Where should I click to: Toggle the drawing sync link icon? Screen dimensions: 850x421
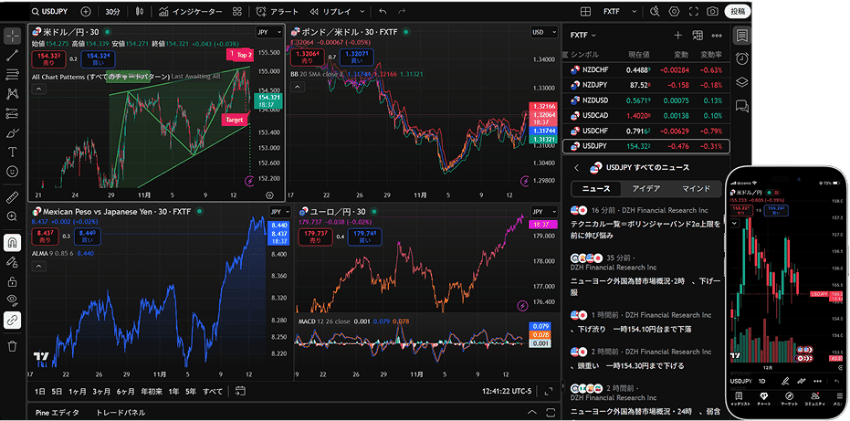click(12, 320)
